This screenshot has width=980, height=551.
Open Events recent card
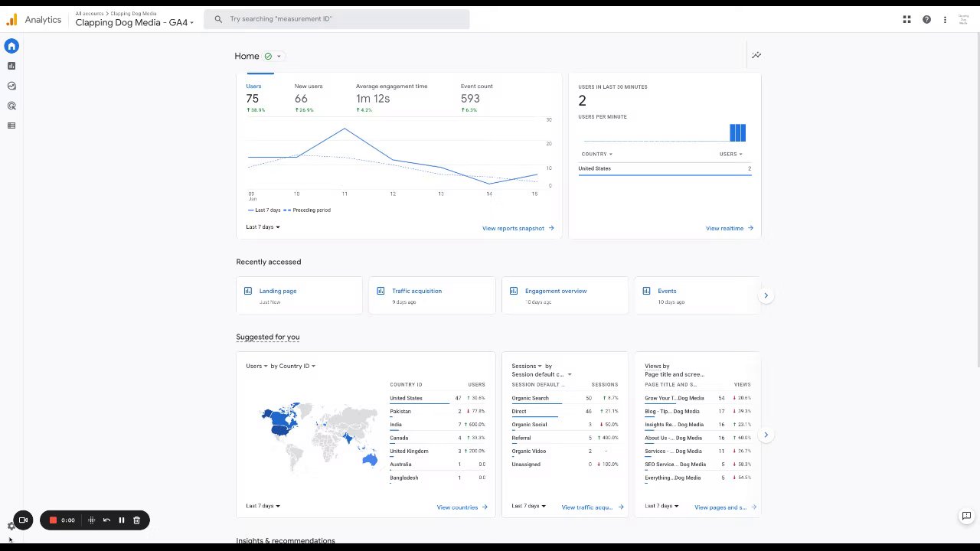697,295
